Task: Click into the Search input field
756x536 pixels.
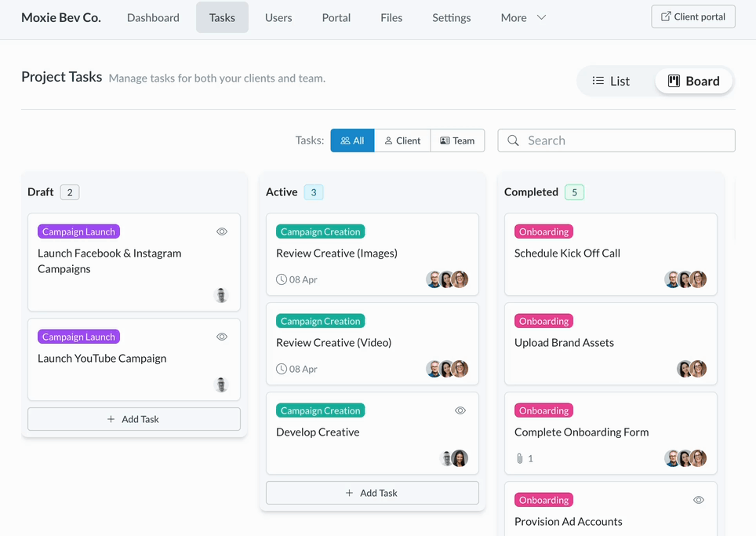Action: (x=623, y=140)
